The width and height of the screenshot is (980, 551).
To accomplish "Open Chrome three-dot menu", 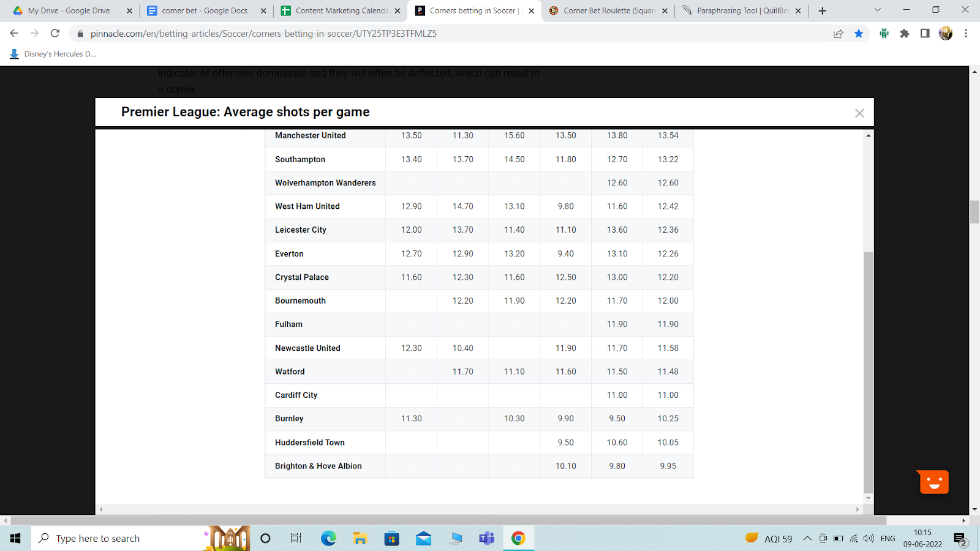I will coord(966,34).
